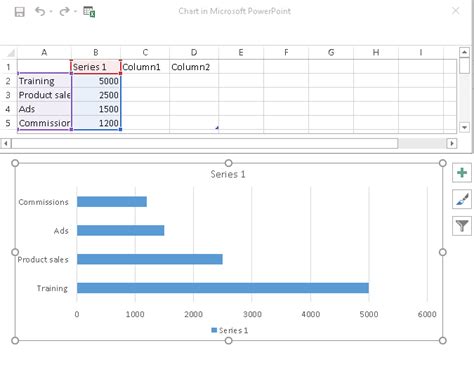Viewport: 474px width, 369px height.
Task: Select row 1 header
Action: [x=8, y=67]
